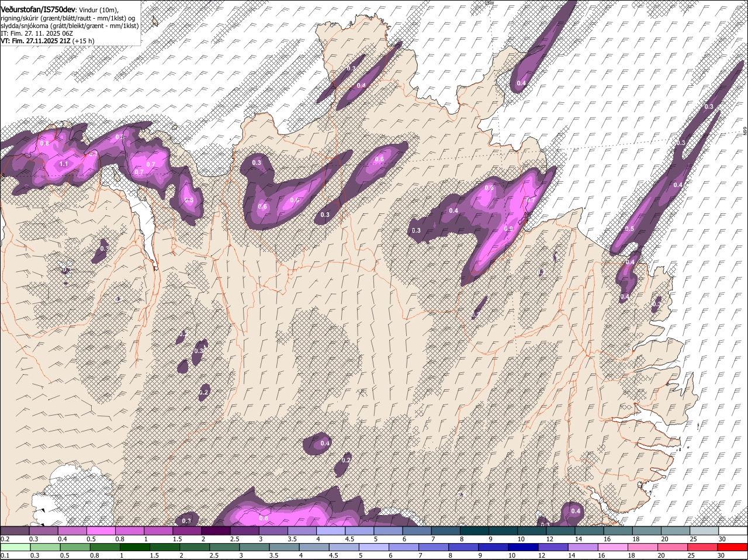
Task: Pick the top-row snow swatch starting at 3.5
Action: (302, 531)
